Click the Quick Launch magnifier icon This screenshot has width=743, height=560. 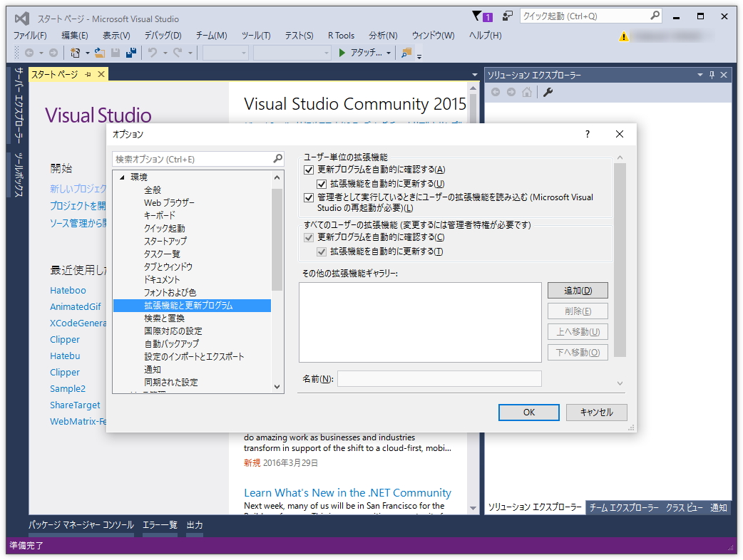(655, 16)
